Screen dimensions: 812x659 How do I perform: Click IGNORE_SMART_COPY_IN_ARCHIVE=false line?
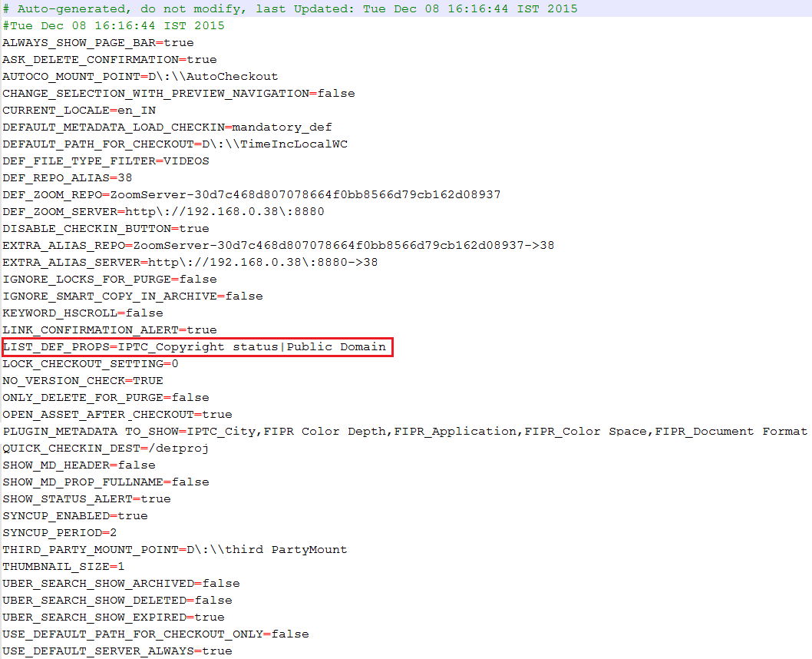point(133,296)
